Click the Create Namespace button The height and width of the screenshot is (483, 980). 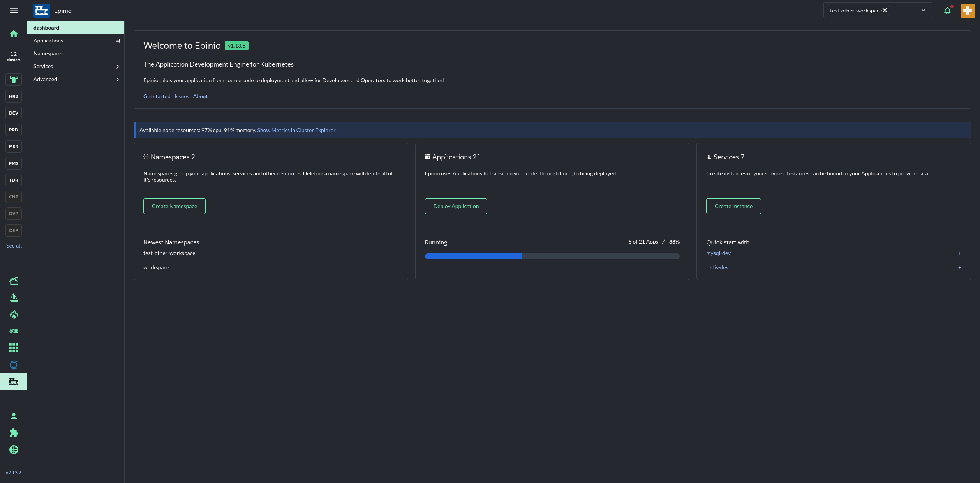[x=174, y=206]
